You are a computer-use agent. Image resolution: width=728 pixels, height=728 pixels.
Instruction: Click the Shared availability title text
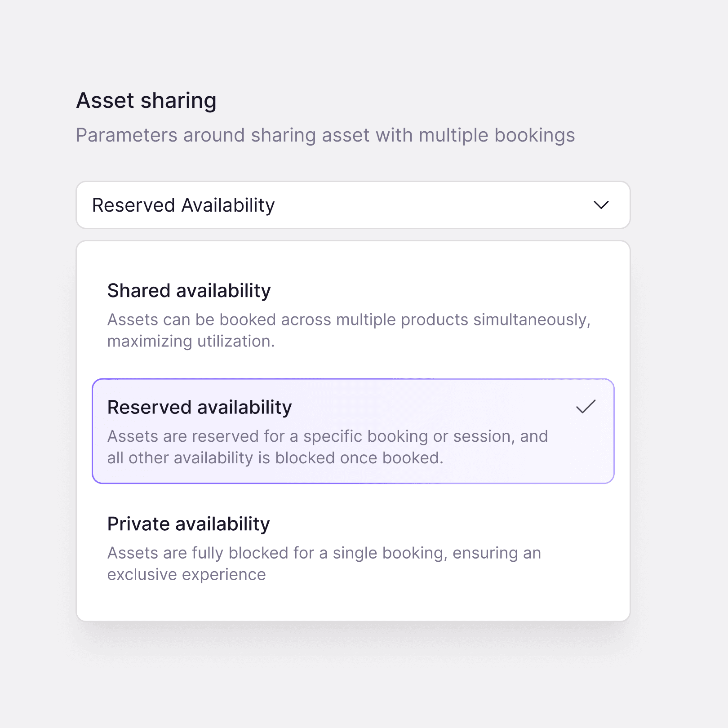tap(189, 291)
